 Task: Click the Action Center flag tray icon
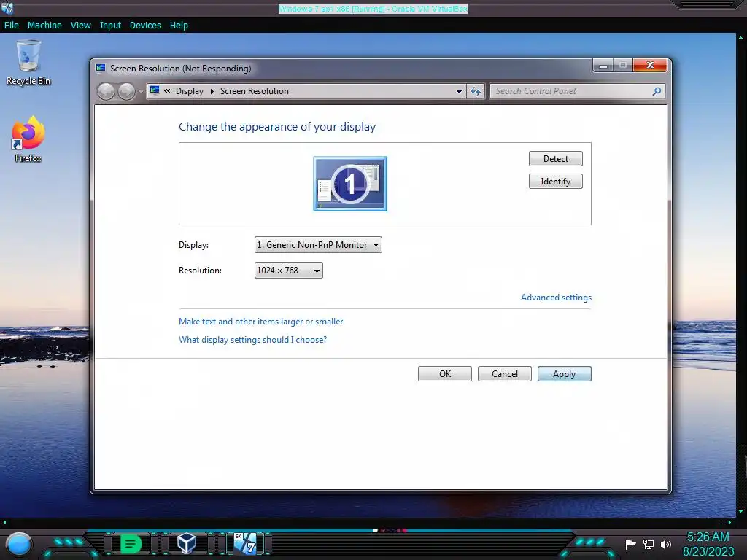click(x=631, y=544)
